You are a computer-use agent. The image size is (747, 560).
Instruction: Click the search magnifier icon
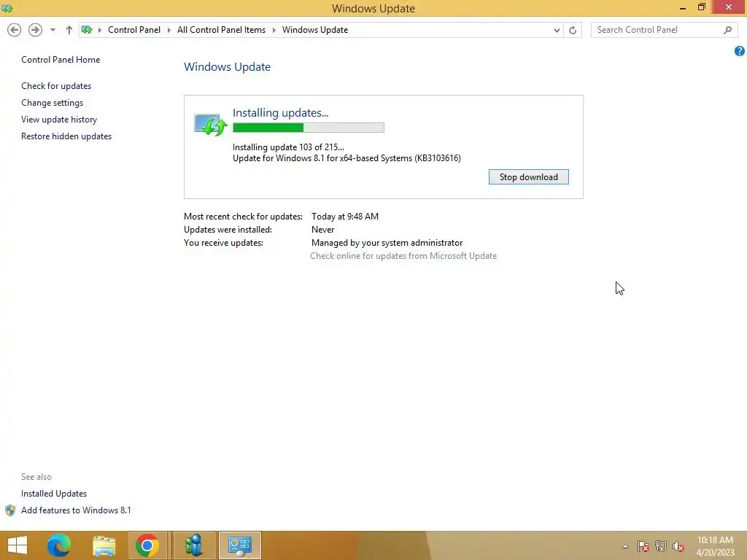point(727,30)
